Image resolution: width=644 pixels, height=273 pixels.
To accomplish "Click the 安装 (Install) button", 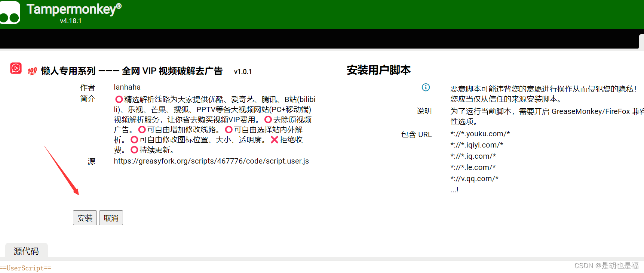I will [x=85, y=218].
